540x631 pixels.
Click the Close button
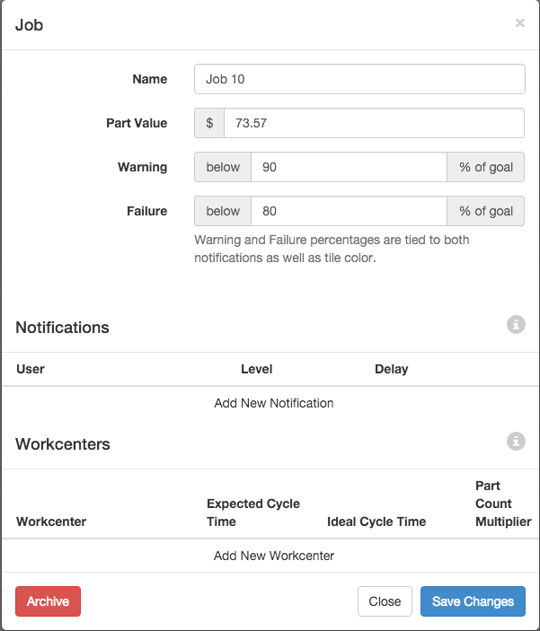[385, 601]
